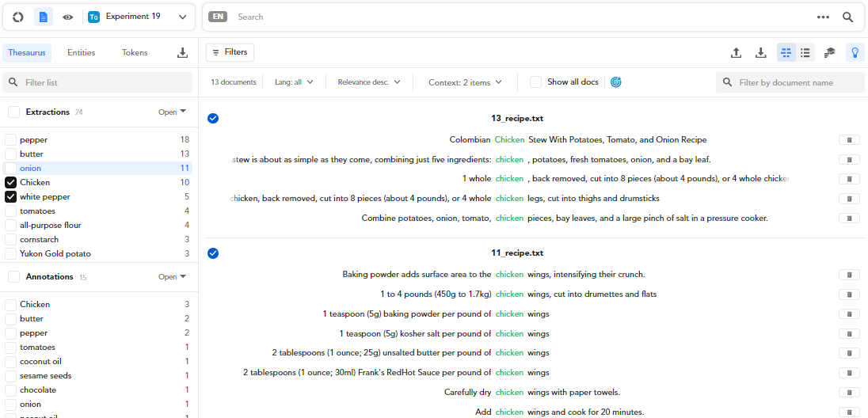Click the graduation cap training icon
This screenshot has height=418, width=868.
point(829,52)
